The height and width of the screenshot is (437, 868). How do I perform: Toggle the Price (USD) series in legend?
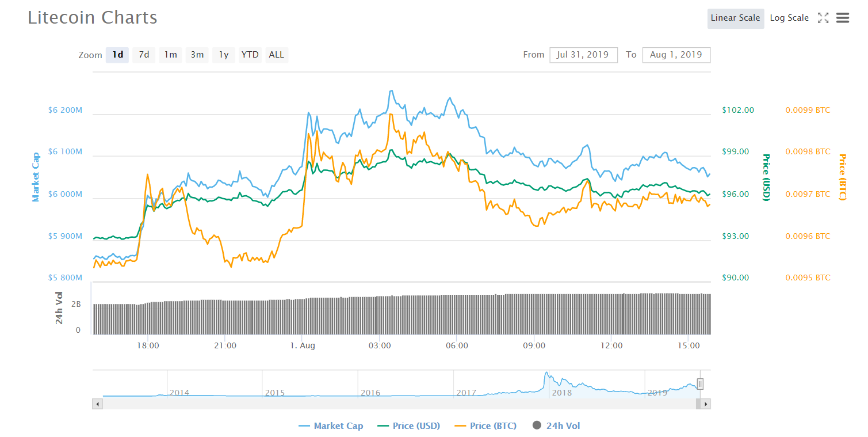click(x=408, y=426)
